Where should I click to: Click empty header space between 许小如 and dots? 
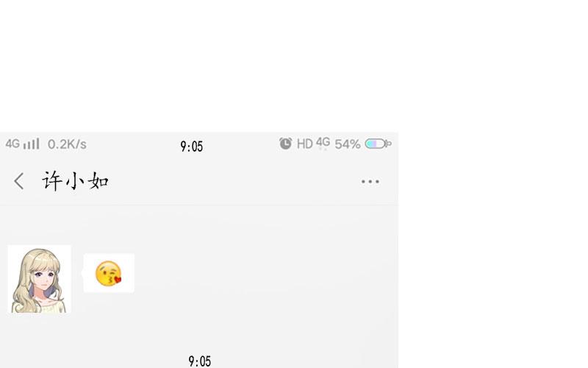[232, 182]
